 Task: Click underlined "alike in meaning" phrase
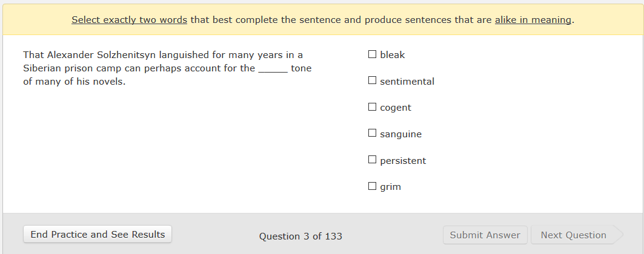pyautogui.click(x=533, y=20)
